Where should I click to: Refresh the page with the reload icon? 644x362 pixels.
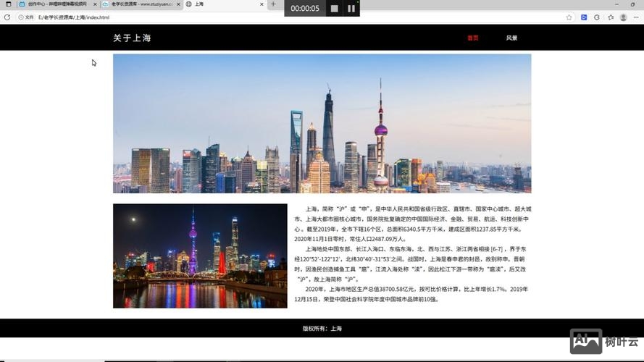click(7, 17)
